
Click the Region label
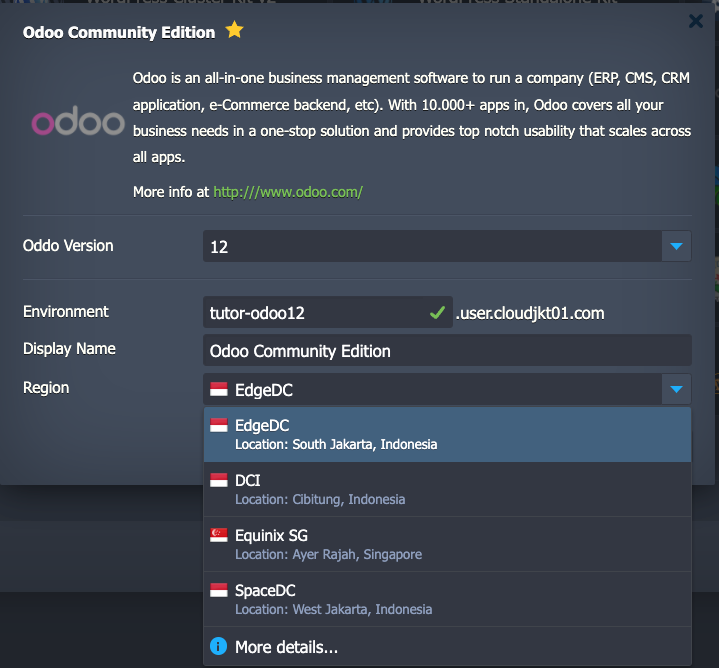coord(46,388)
